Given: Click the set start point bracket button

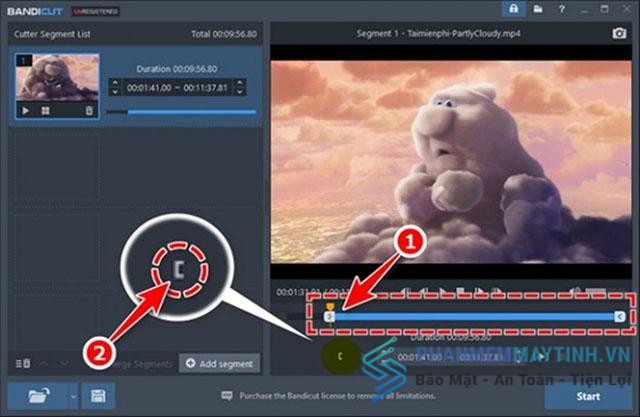Looking at the screenshot, I should [x=340, y=357].
